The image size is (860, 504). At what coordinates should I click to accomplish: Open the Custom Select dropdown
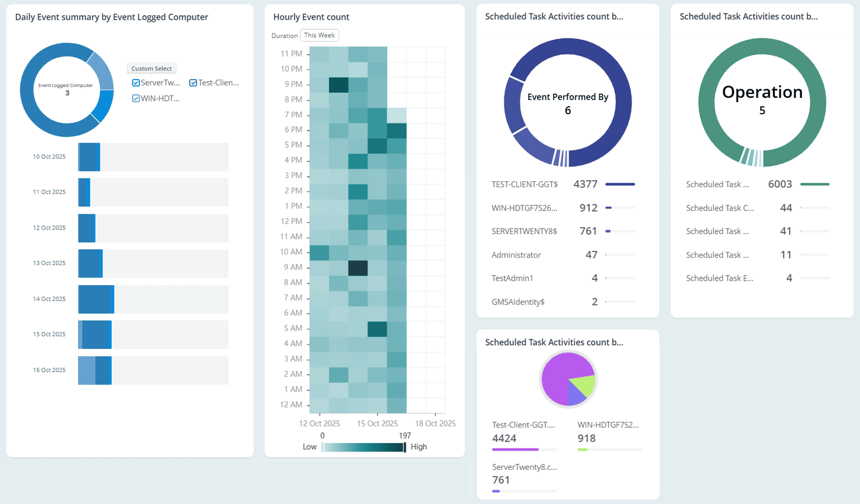pos(151,69)
